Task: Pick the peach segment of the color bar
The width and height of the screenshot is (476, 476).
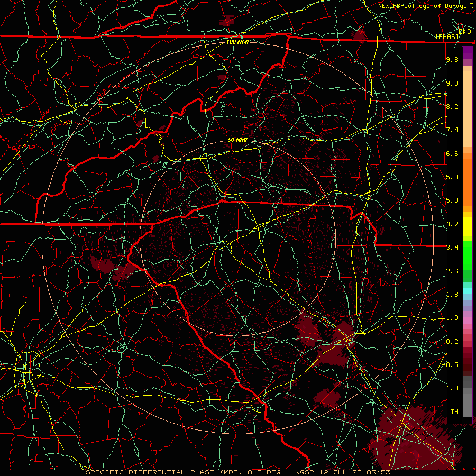Action: 467,106
